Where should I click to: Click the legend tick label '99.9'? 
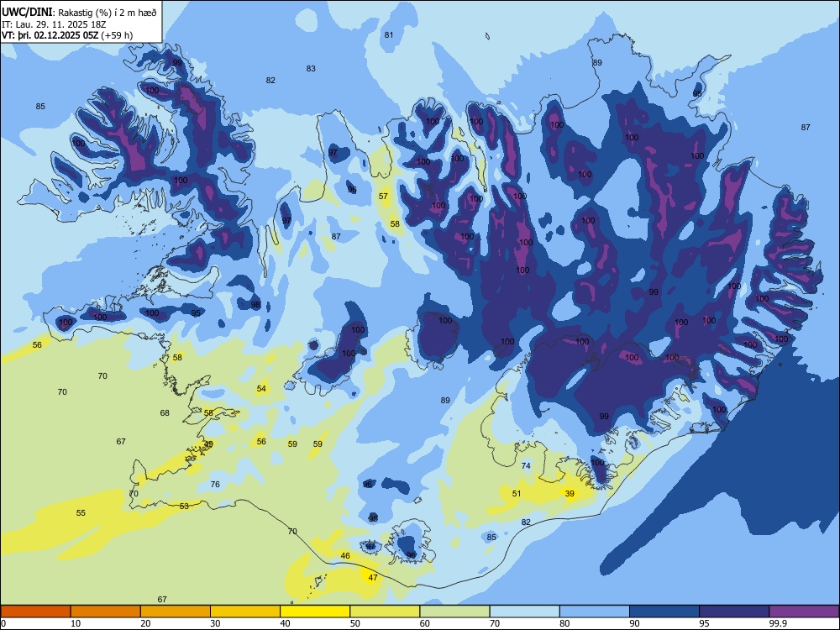778,623
